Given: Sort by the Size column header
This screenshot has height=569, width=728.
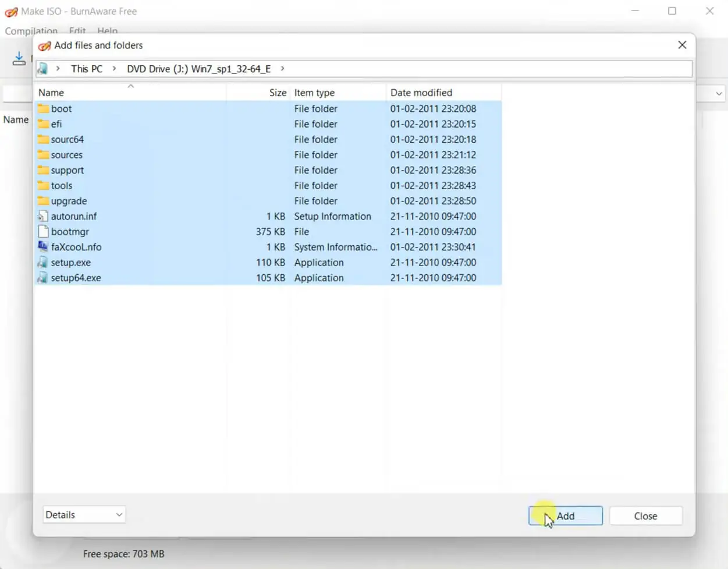Looking at the screenshot, I should (258, 93).
